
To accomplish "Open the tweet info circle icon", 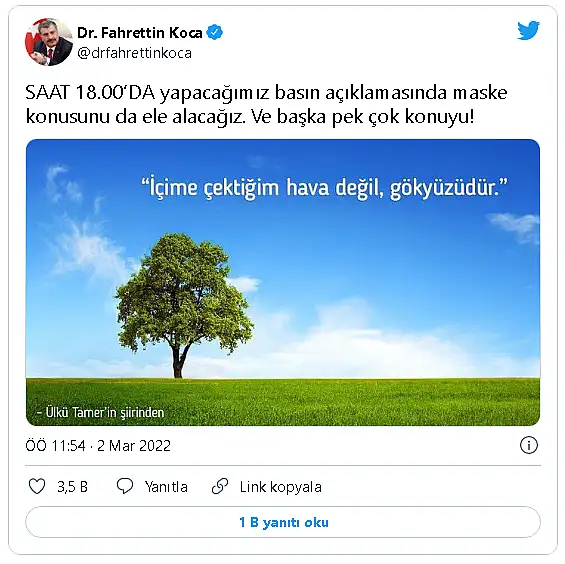I will pos(529,445).
